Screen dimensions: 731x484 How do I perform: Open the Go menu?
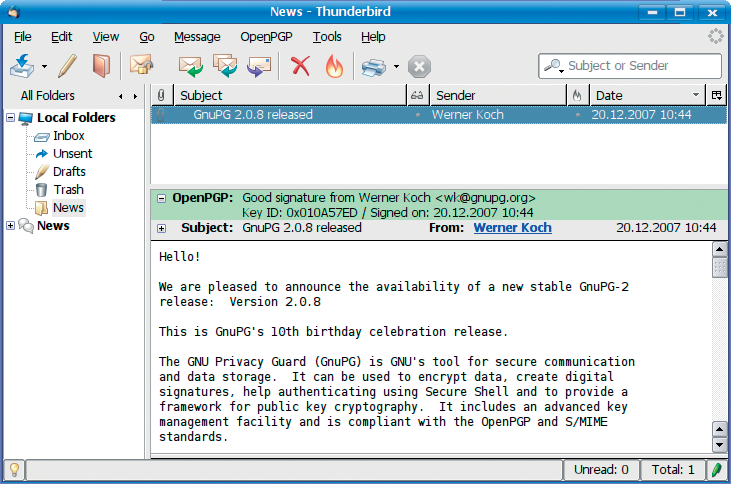147,37
